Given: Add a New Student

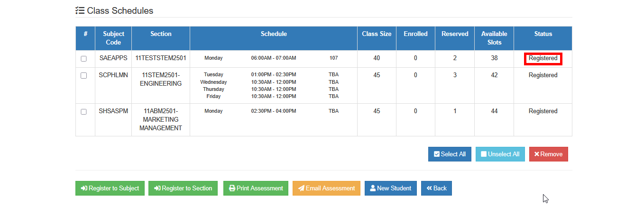Looking at the screenshot, I should click(391, 188).
